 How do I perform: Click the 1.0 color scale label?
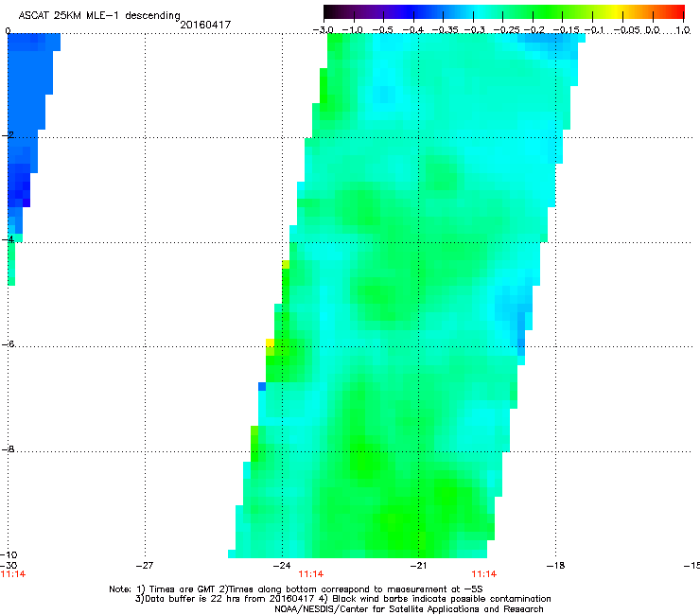683,30
